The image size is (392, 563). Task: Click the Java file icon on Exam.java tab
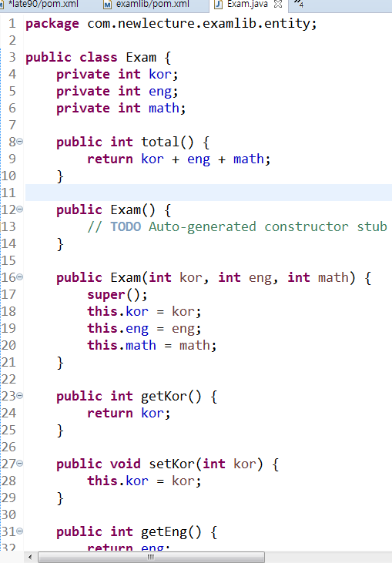[218, 5]
